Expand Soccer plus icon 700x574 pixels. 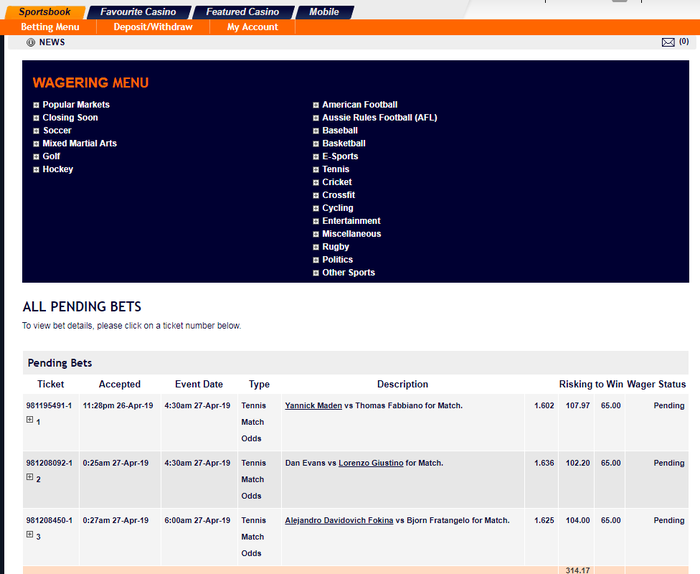36,131
